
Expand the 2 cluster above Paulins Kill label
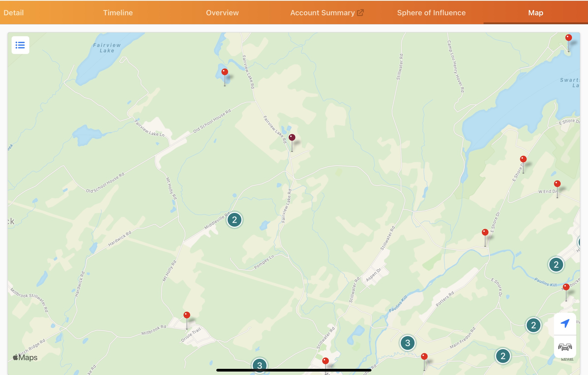pos(556,265)
